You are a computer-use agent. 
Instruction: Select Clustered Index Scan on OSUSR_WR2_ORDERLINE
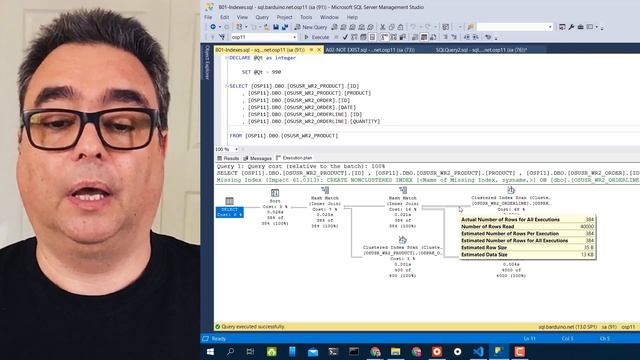click(x=511, y=199)
